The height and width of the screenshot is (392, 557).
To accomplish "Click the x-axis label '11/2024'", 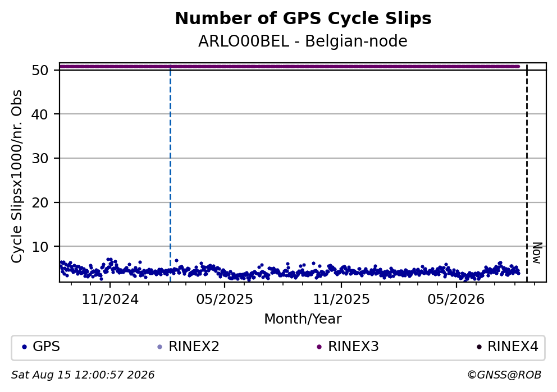I will [x=110, y=299].
